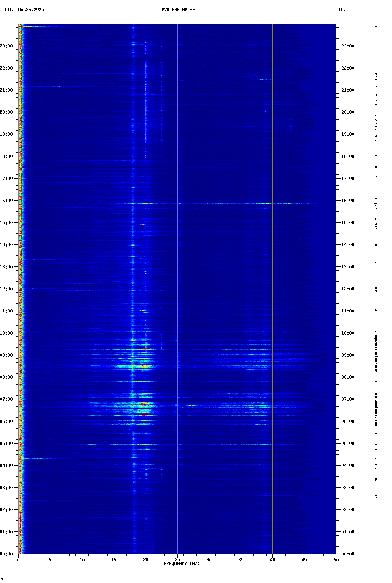
Task: Click the 05:00 label on right time axis
Action: [x=348, y=444]
